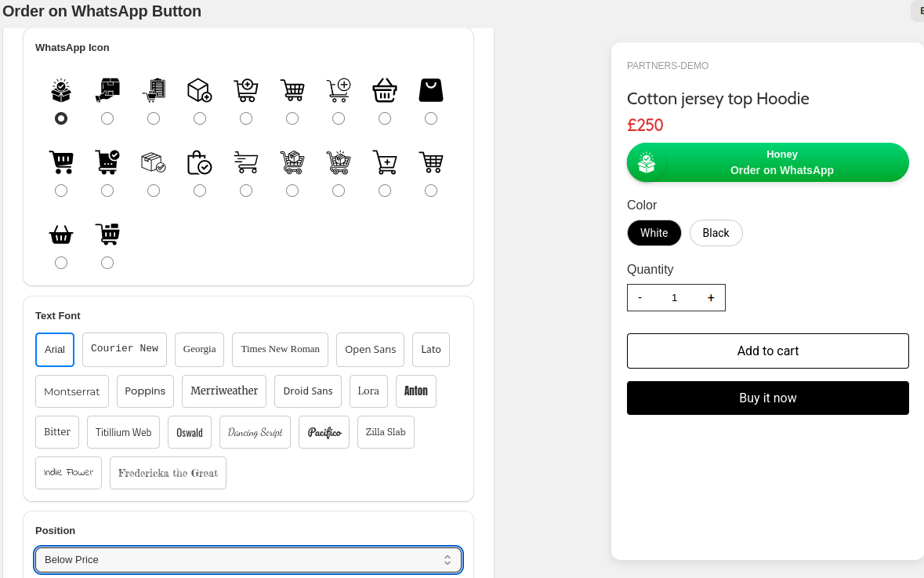Select radio button under cube with plus icon
Viewport: 924px width, 578px height.
coord(200,118)
